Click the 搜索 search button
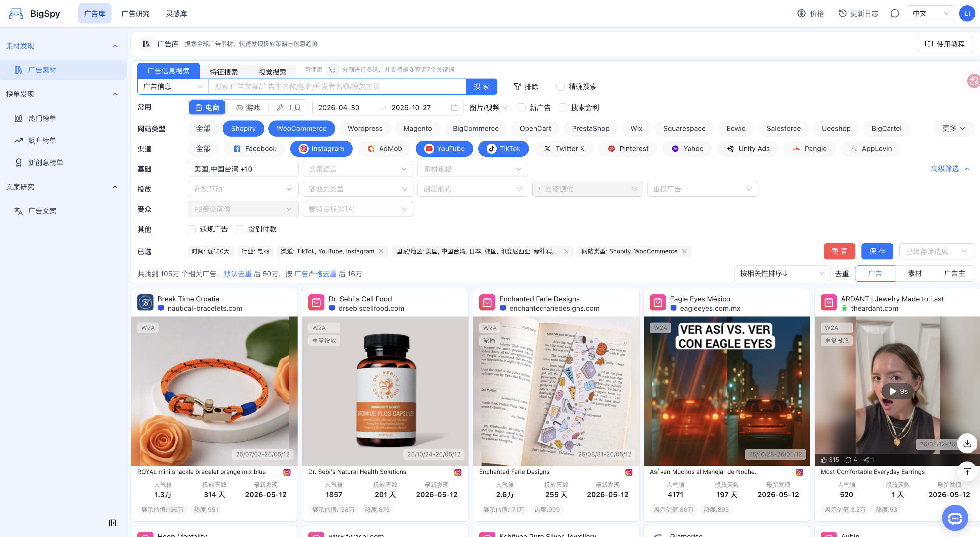 tap(482, 87)
